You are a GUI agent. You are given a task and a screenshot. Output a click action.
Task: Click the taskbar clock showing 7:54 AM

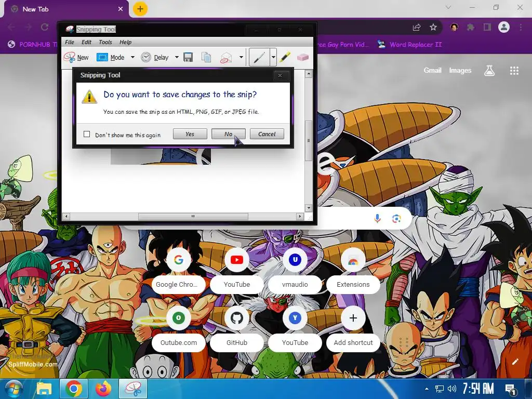point(478,389)
